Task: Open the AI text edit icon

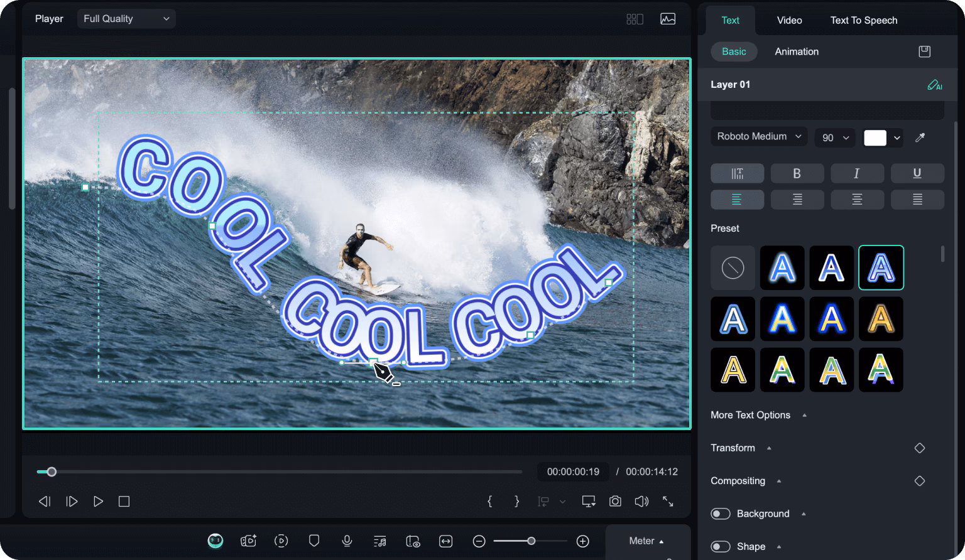Action: [934, 85]
